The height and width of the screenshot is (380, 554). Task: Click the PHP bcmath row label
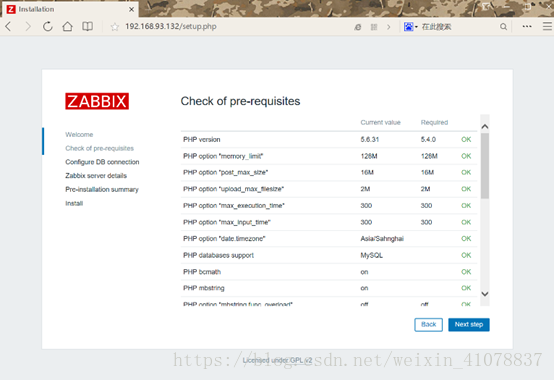coord(202,272)
